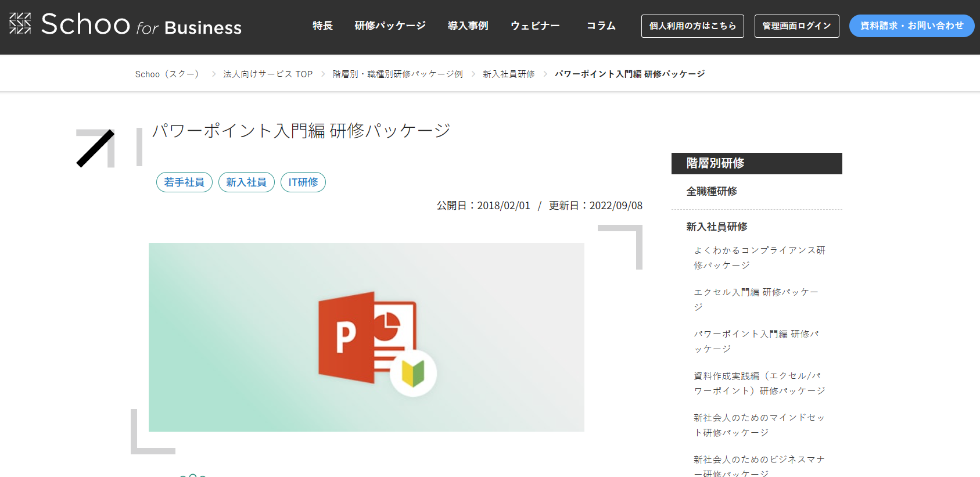This screenshot has height=477, width=980.
Task: Open Schoo（スクー） breadcrumb link
Action: (169, 74)
